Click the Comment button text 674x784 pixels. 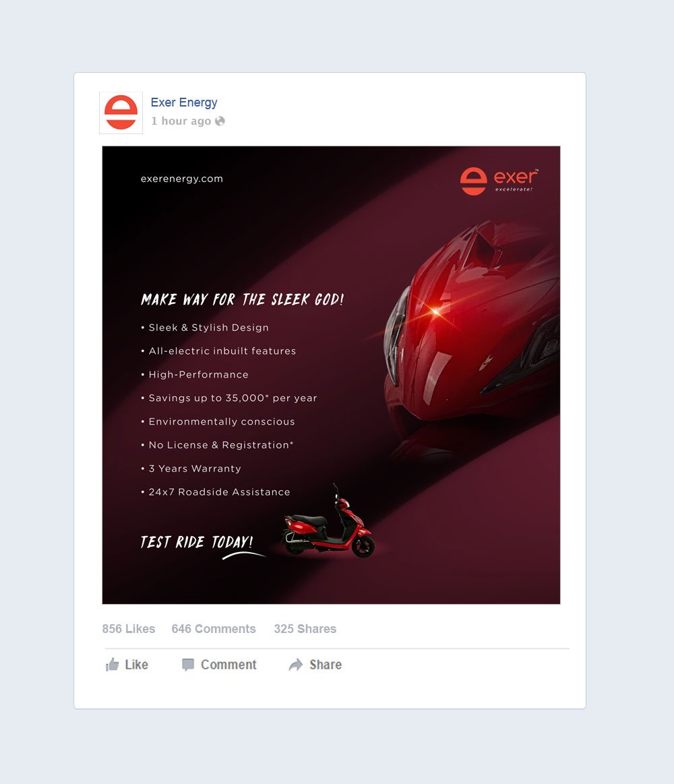[x=228, y=665]
